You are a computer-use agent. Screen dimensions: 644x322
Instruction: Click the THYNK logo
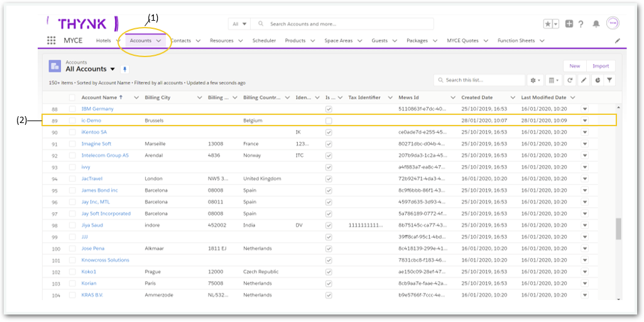(82, 23)
